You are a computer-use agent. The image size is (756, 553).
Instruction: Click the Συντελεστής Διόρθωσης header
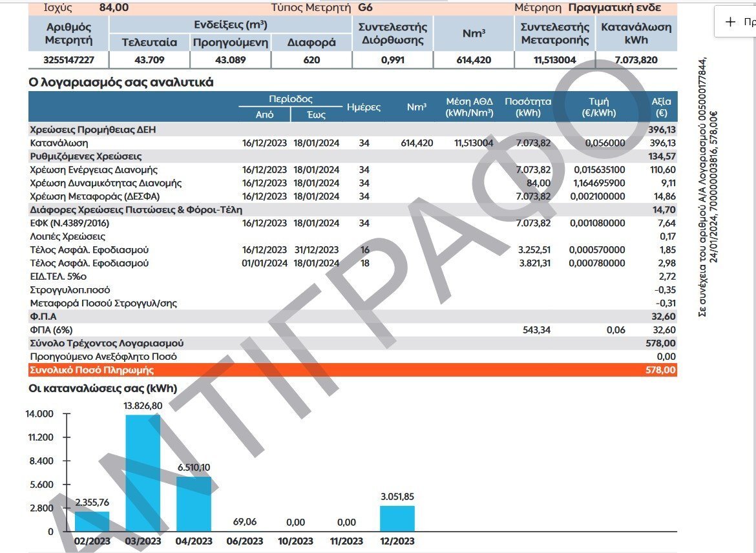(x=392, y=33)
